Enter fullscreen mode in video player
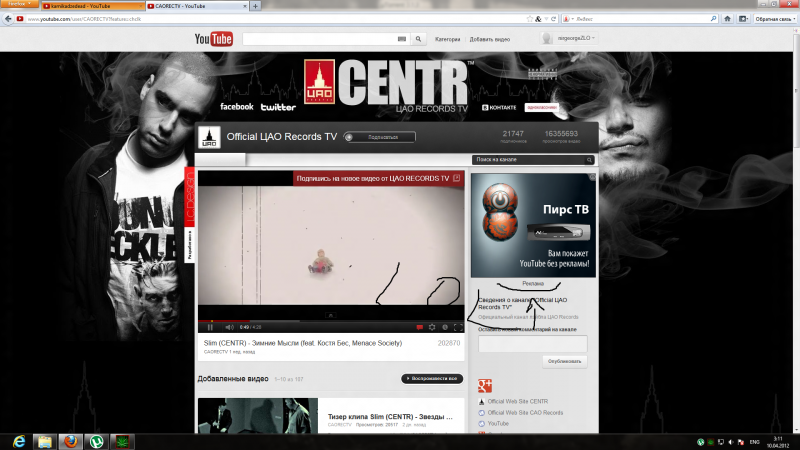The height and width of the screenshot is (450, 800). click(x=458, y=327)
